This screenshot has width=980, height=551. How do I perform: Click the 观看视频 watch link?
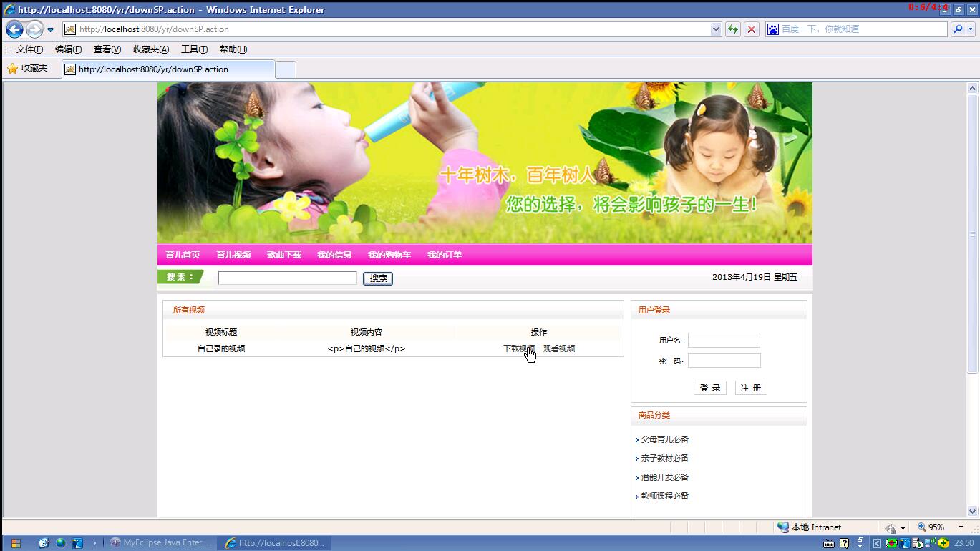[559, 349]
